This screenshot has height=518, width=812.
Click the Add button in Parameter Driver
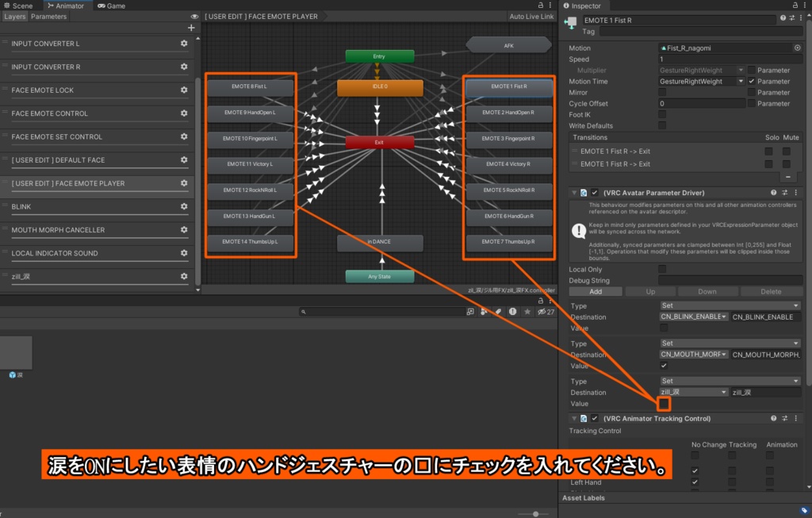coord(596,292)
